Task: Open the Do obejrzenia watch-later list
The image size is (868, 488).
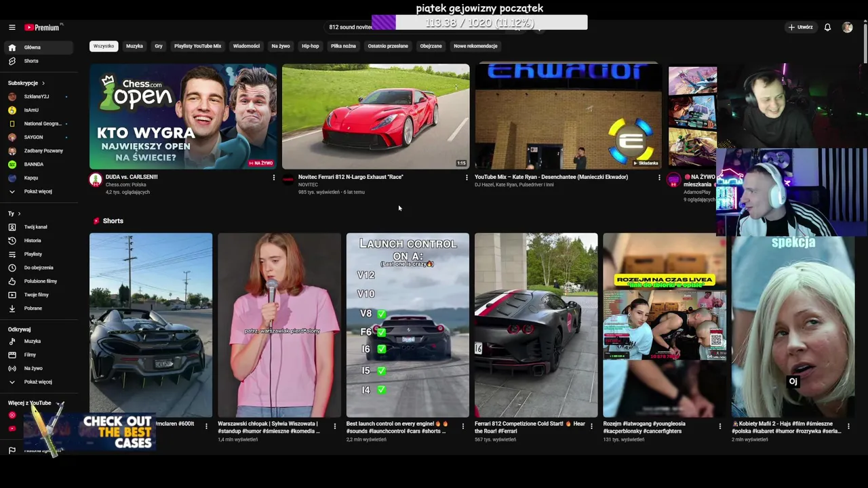Action: [37, 268]
